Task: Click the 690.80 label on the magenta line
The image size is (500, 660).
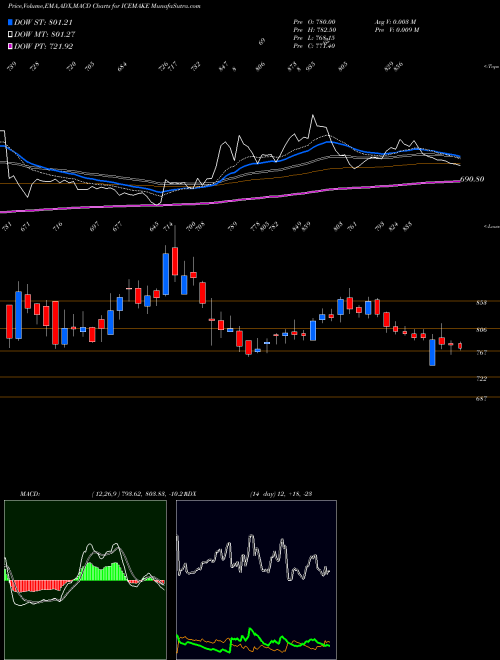Action: pyautogui.click(x=472, y=179)
